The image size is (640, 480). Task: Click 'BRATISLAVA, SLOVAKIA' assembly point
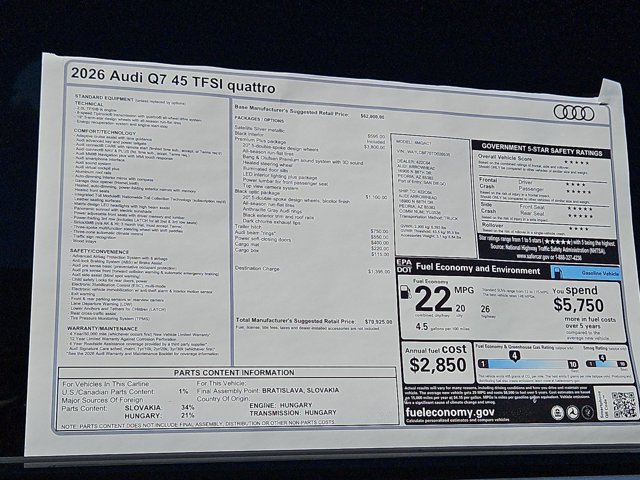tap(300, 390)
